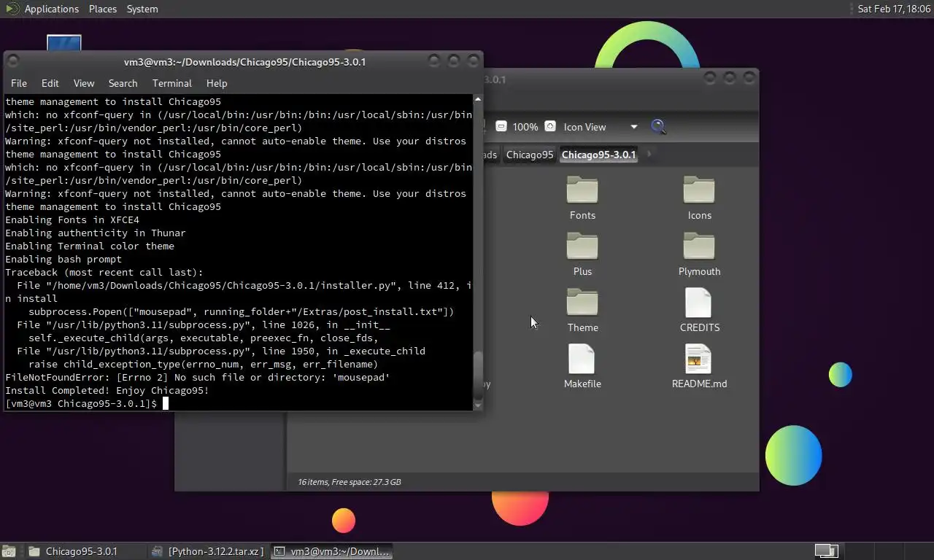Viewport: 934px width, 560px height.
Task: Open the terminal File menu
Action: (x=19, y=83)
